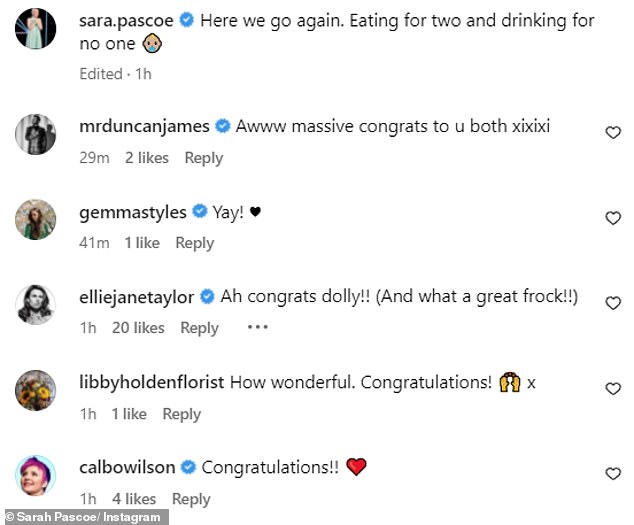Reply to elliejanetaylor's congrats comment
Image resolution: width=634 pixels, height=525 pixels.
(x=199, y=328)
